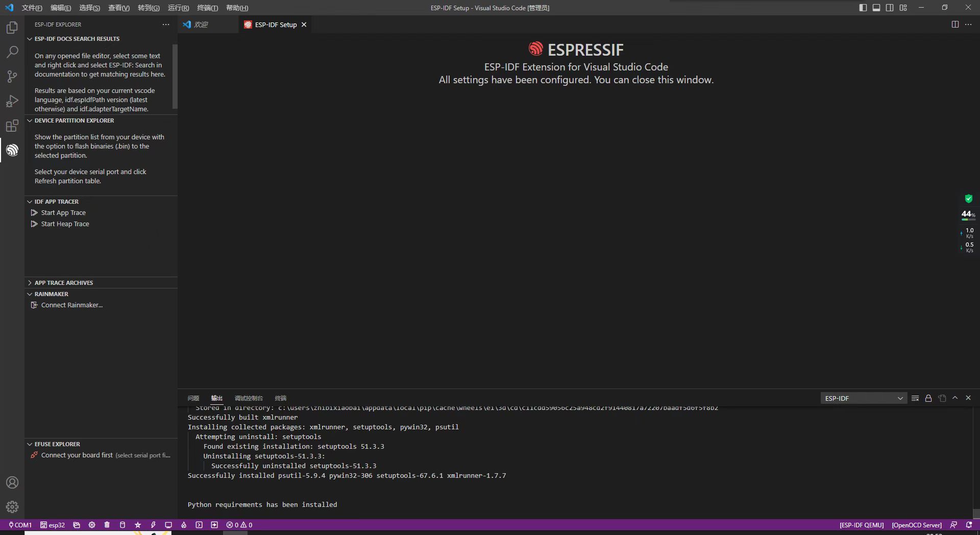Click Start Heap Trace
The height and width of the screenshot is (535, 980).
(x=65, y=224)
